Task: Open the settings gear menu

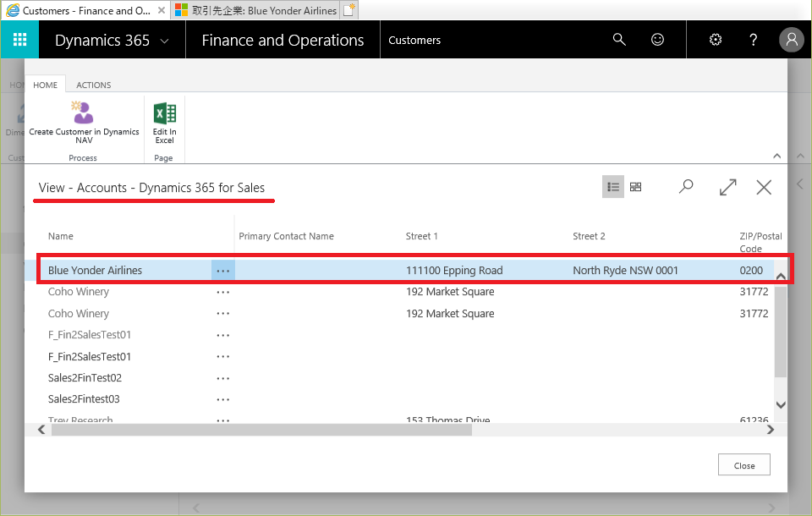Action: point(716,40)
